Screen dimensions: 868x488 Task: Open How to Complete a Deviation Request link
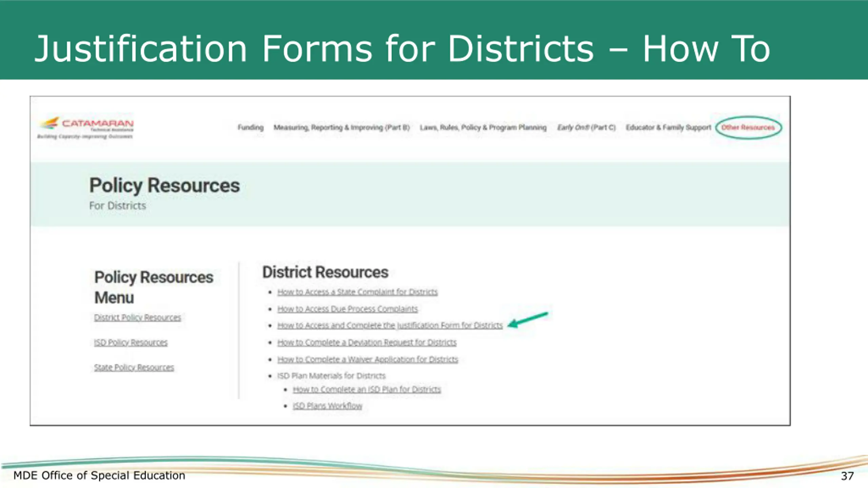point(367,342)
